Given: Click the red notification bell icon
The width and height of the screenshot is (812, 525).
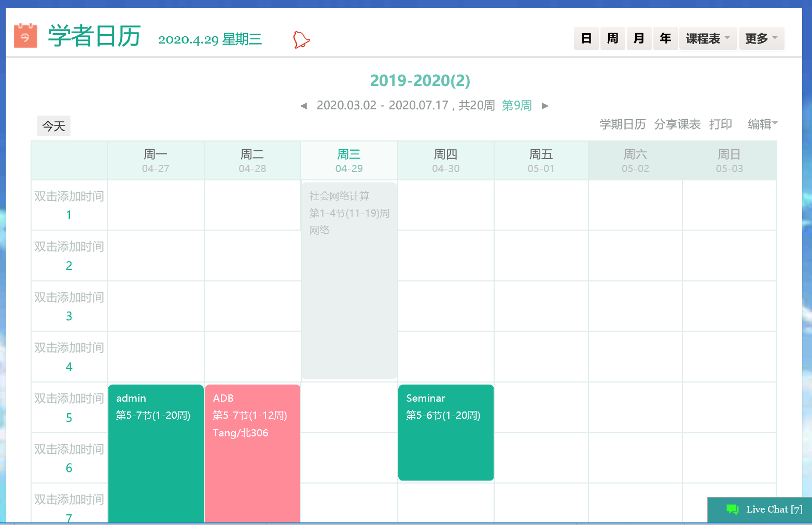Looking at the screenshot, I should coord(301,40).
